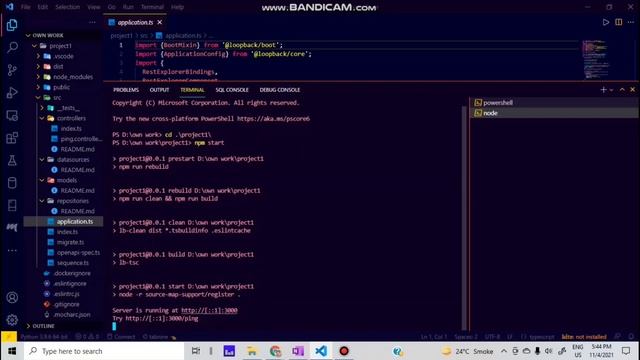Switch to Visual Studio Code taskbar icon
This screenshot has height=360, width=640.
(x=321, y=351)
